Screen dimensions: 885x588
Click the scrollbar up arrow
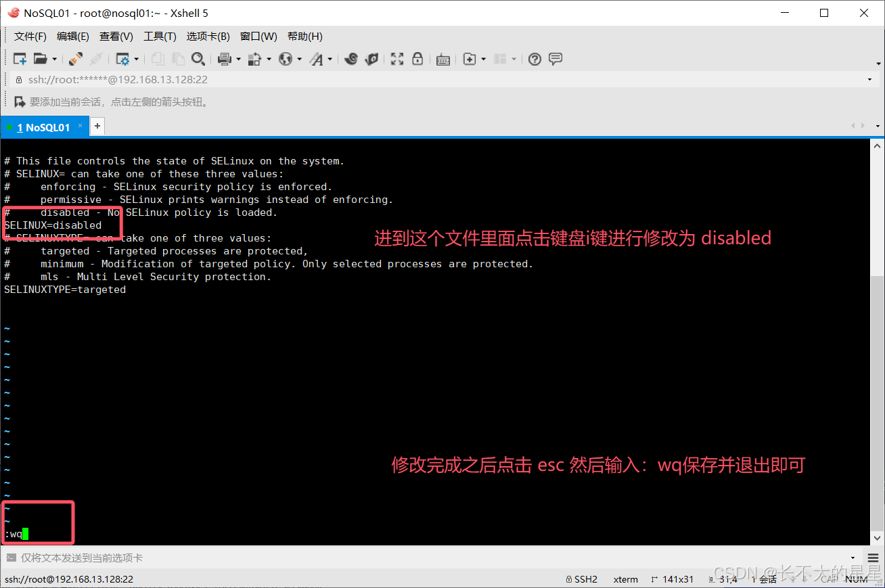[877, 145]
